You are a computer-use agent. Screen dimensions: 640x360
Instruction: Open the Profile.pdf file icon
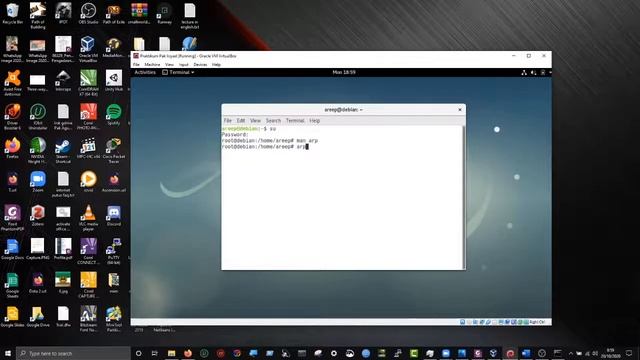63,249
